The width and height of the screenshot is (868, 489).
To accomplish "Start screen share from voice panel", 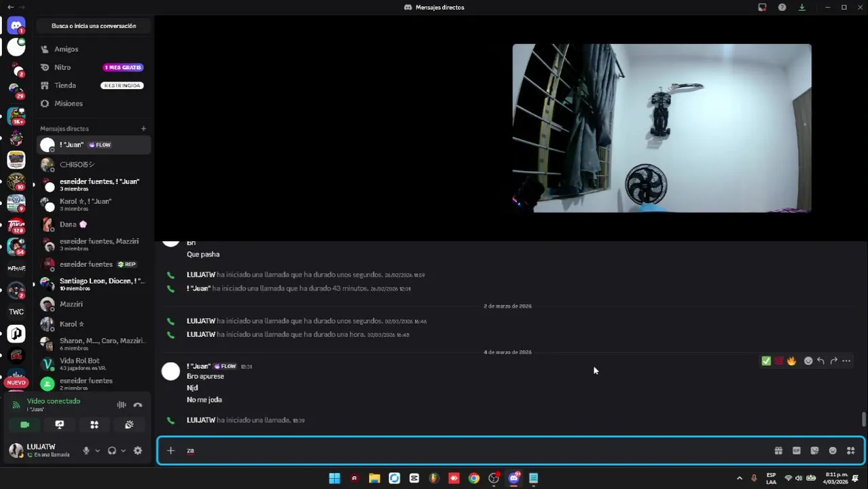I will pyautogui.click(x=60, y=424).
